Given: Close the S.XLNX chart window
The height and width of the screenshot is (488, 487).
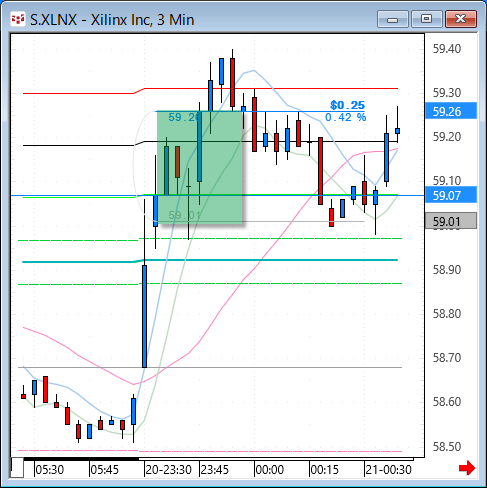Looking at the screenshot, I should click(461, 19).
